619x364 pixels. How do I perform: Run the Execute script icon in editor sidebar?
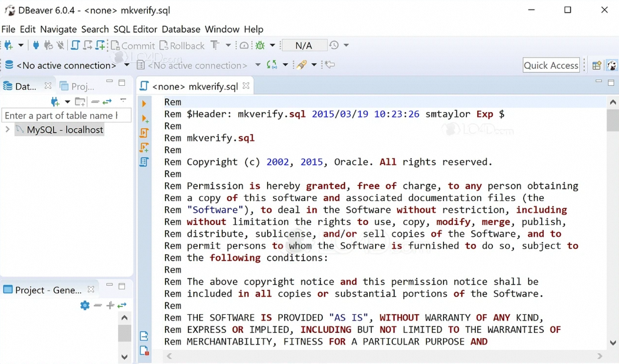[x=144, y=133]
